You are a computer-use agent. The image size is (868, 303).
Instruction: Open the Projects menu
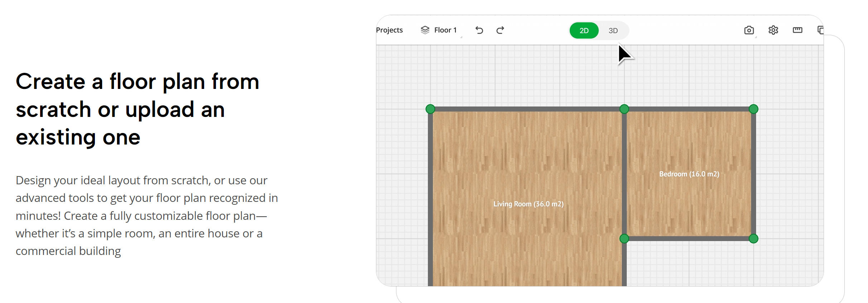389,30
